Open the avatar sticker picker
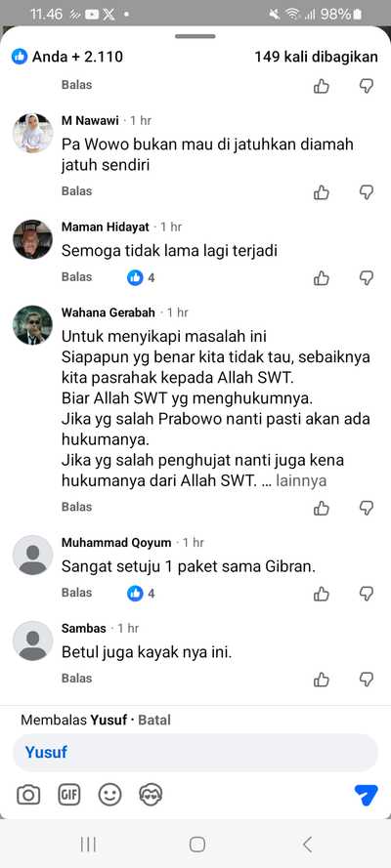 151,796
